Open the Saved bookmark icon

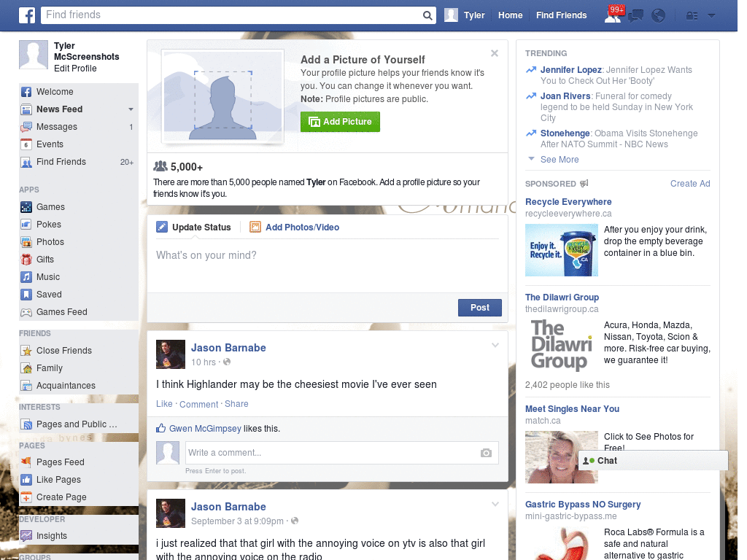coord(26,295)
